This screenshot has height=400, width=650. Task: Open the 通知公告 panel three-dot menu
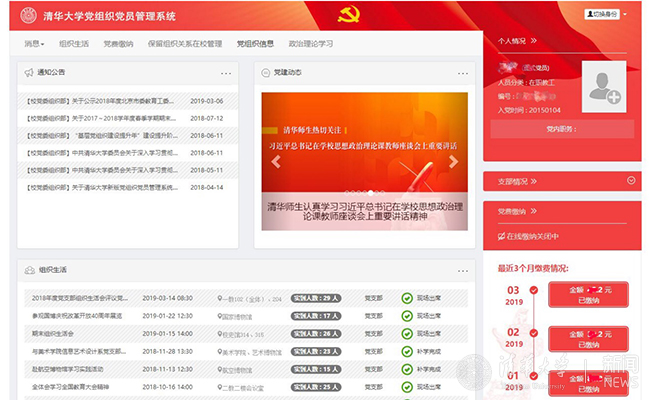pyautogui.click(x=226, y=73)
